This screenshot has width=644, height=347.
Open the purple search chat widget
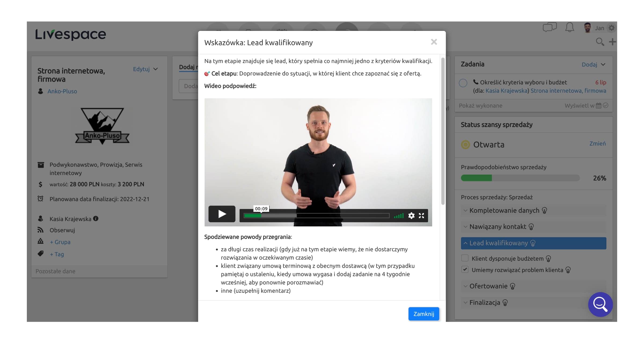click(600, 304)
